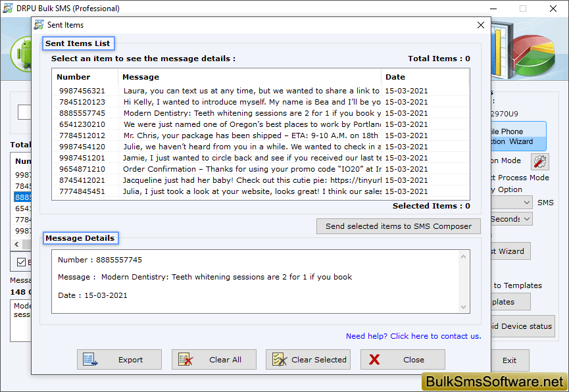
Task: Click the Mobile Phone Connection Wizard button
Action: [518, 136]
